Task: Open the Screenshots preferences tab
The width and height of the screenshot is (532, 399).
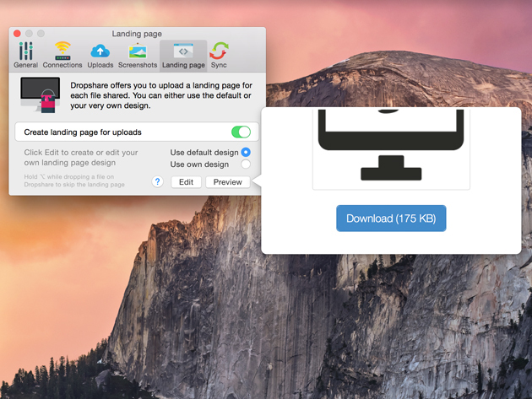Action: [x=138, y=55]
